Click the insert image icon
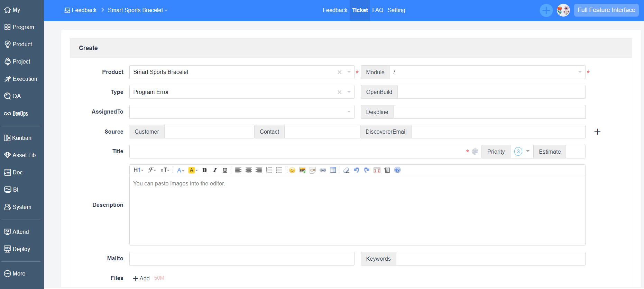Viewport: 644px width, 289px height. (302, 170)
